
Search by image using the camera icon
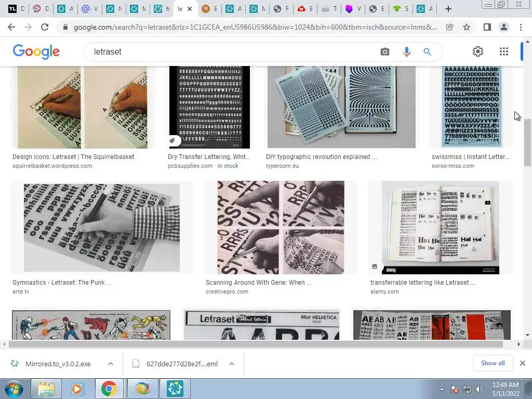385,51
